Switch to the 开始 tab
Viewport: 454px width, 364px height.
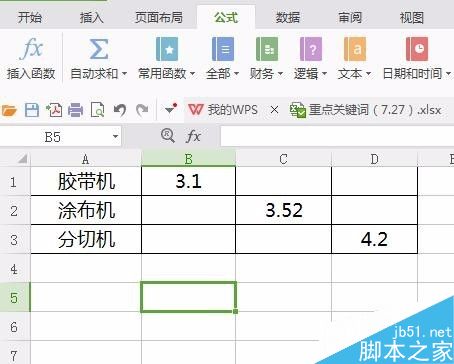tap(30, 17)
